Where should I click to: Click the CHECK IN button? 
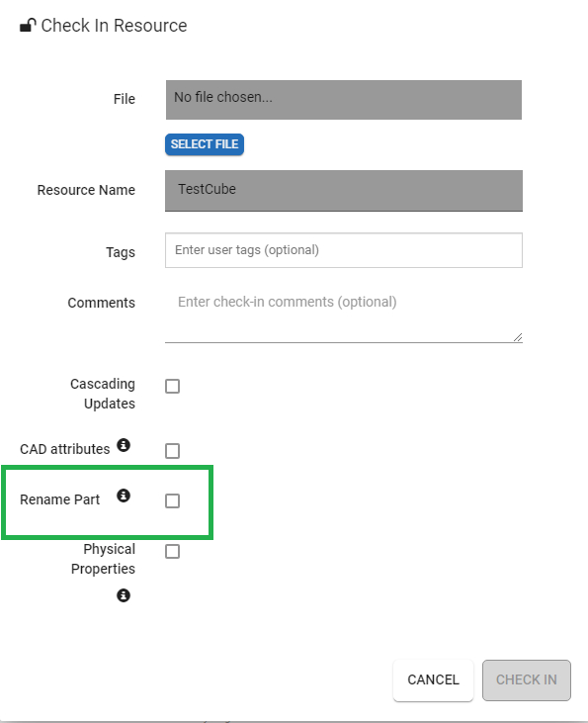pyautogui.click(x=527, y=680)
